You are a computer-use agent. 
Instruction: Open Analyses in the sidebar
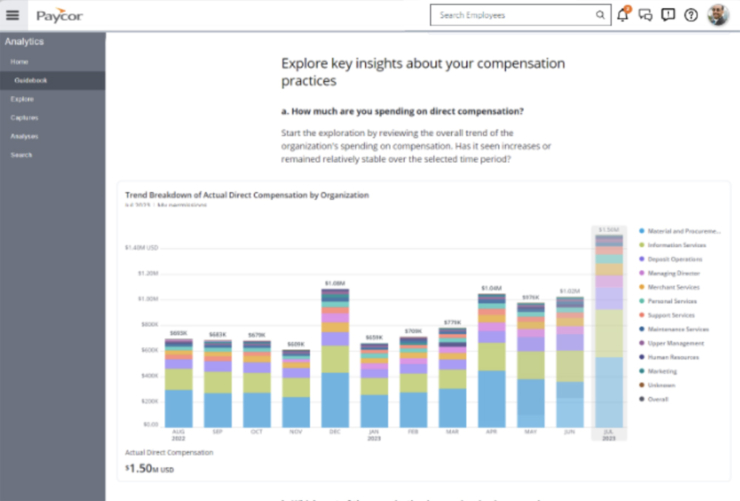tap(24, 136)
